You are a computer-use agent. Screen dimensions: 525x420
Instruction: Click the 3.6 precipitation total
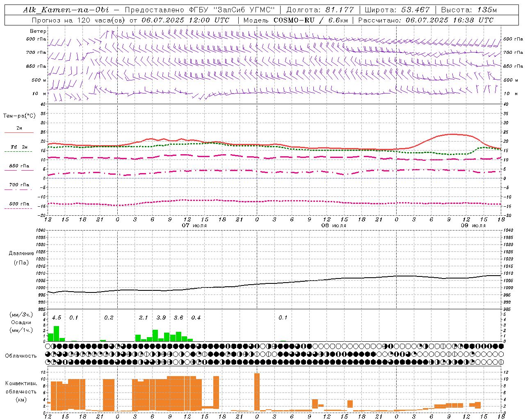[x=178, y=318]
